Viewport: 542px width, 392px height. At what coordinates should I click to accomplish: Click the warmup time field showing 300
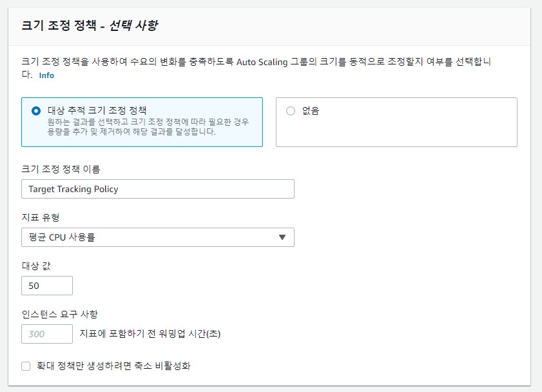pos(46,334)
